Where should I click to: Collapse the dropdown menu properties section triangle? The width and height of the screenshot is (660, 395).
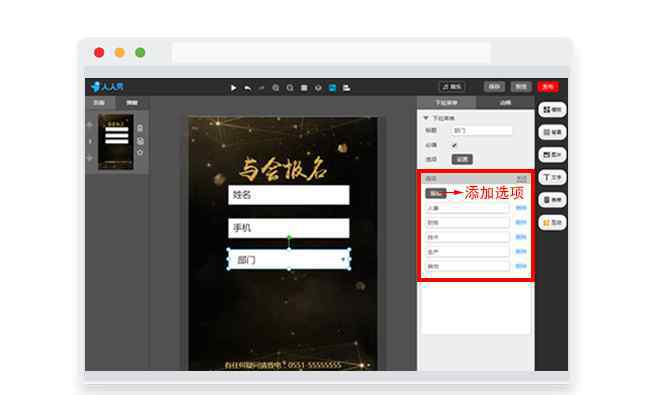point(426,118)
